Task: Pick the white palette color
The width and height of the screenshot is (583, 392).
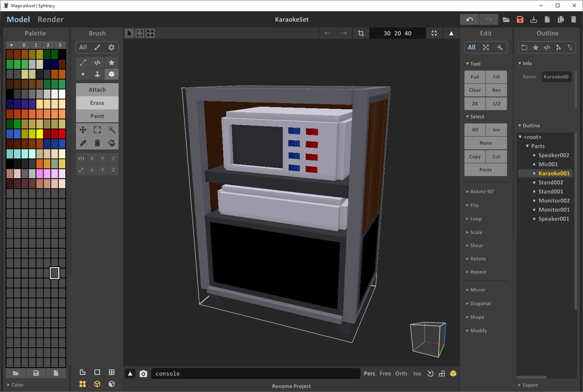Action: click(61, 94)
